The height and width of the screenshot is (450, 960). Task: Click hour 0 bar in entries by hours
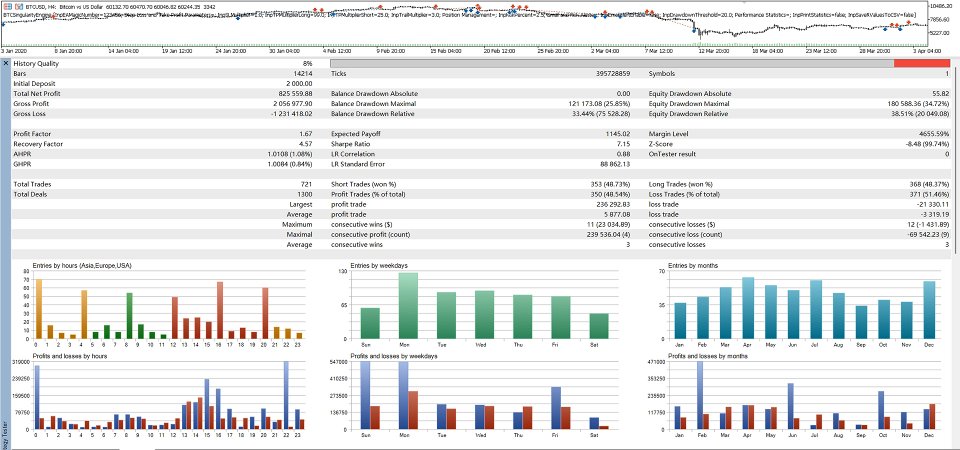click(39, 309)
